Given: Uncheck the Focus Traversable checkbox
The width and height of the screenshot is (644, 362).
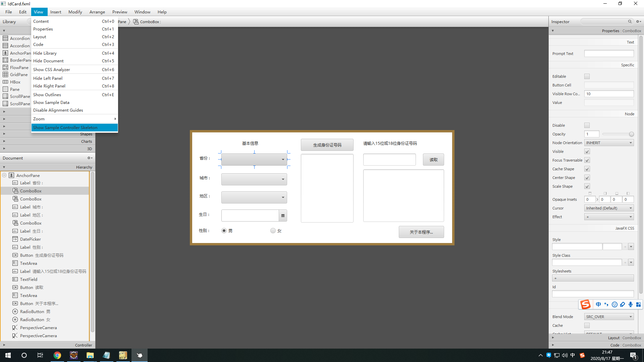Looking at the screenshot, I should [587, 160].
